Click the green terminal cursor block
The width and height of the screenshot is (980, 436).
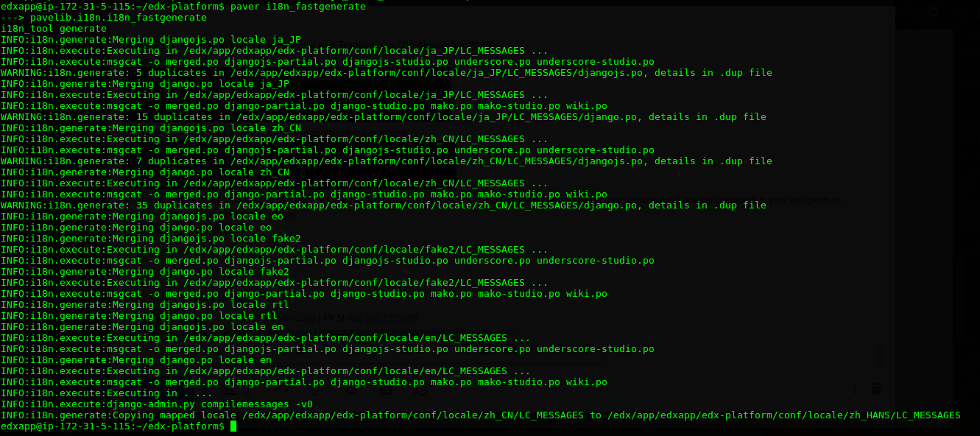[233, 426]
